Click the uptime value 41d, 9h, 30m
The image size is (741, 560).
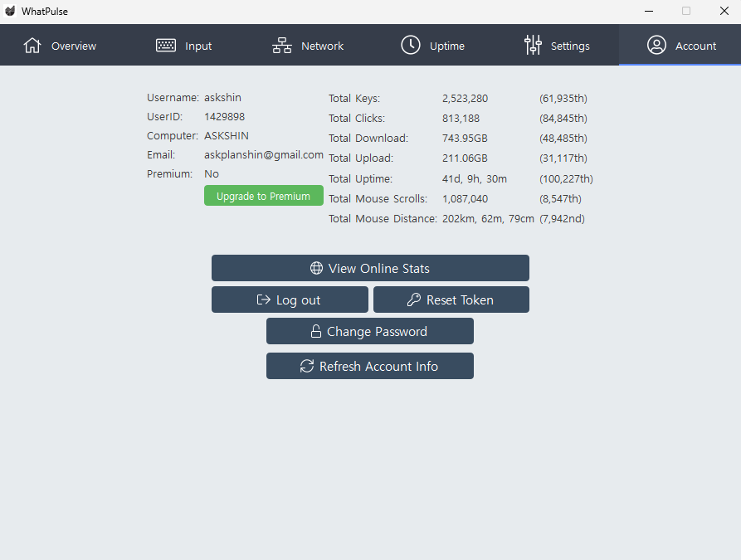tap(475, 178)
